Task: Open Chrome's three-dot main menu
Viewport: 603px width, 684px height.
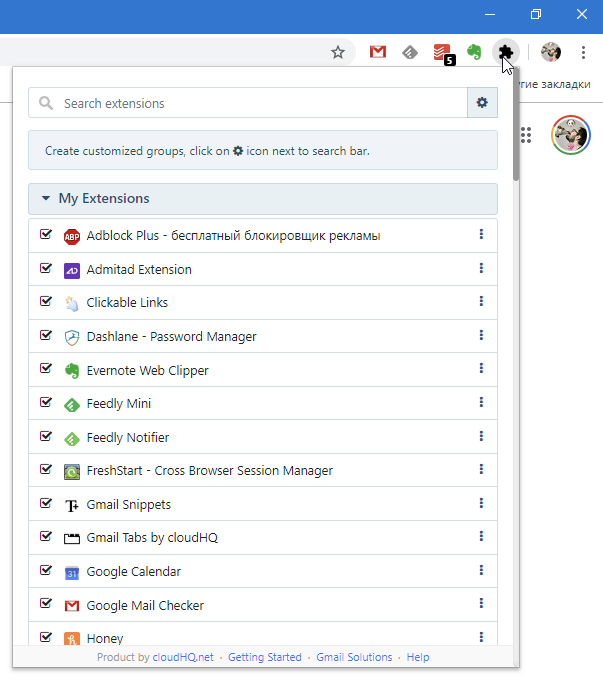Action: pos(583,52)
